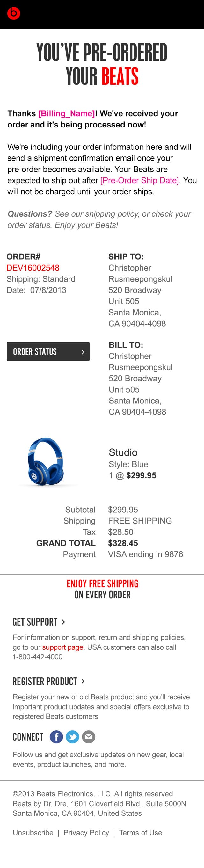This screenshot has width=204, height=868.
Task: Open the Get Support heading
Action: pos(35,622)
